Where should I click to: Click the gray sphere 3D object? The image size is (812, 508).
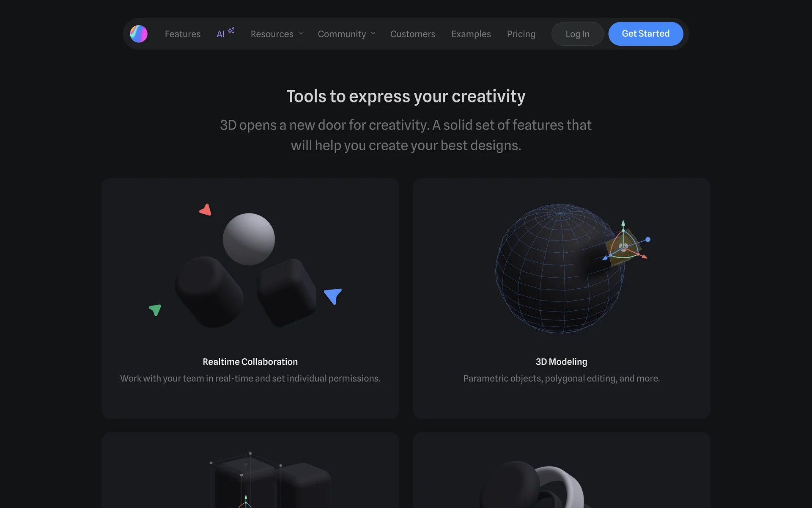pos(249,239)
